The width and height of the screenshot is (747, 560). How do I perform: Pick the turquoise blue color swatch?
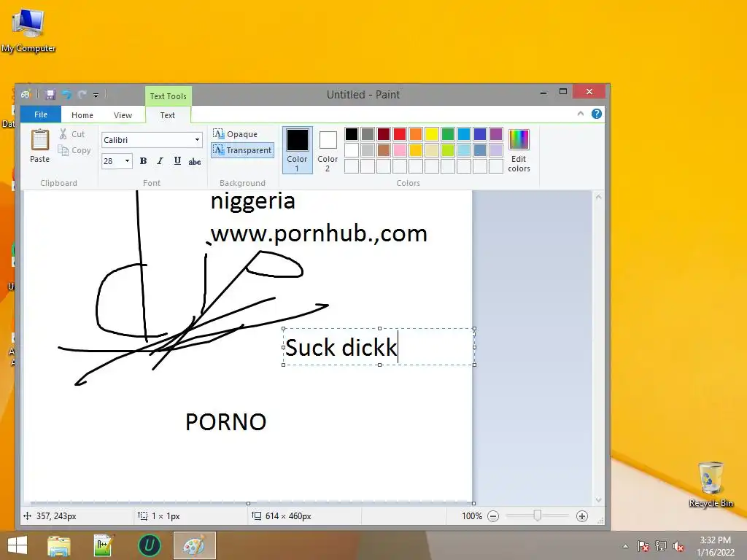coord(464,134)
